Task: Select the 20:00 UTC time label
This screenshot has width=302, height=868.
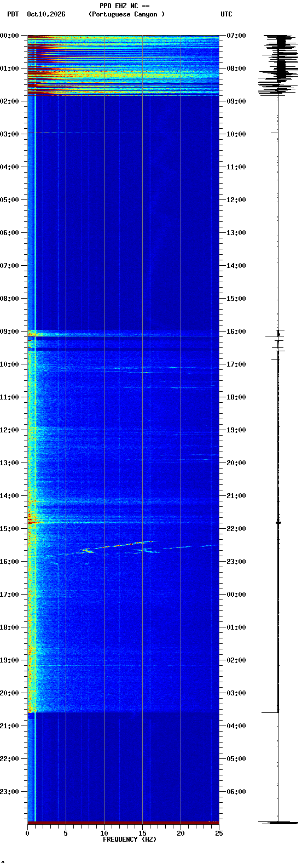Action: (236, 463)
